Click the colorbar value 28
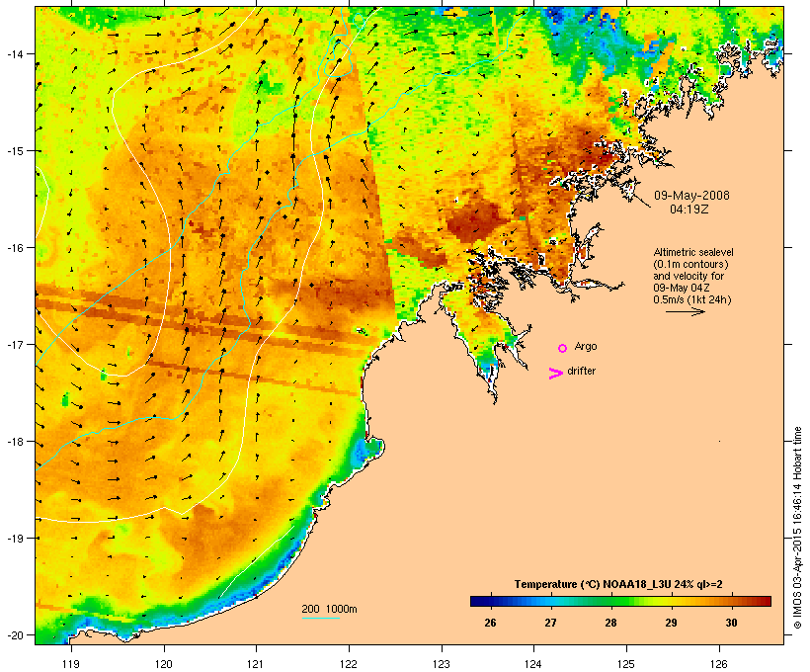Screen dimensions: 810x672 610,623
